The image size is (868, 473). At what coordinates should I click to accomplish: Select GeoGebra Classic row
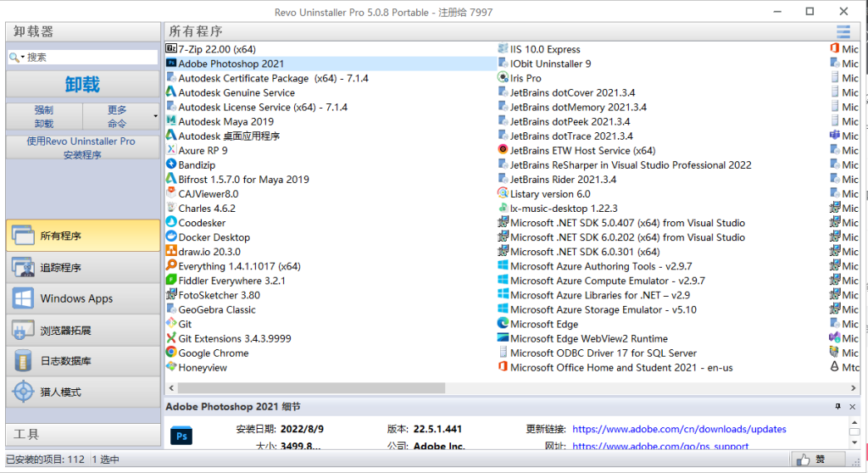coord(217,309)
